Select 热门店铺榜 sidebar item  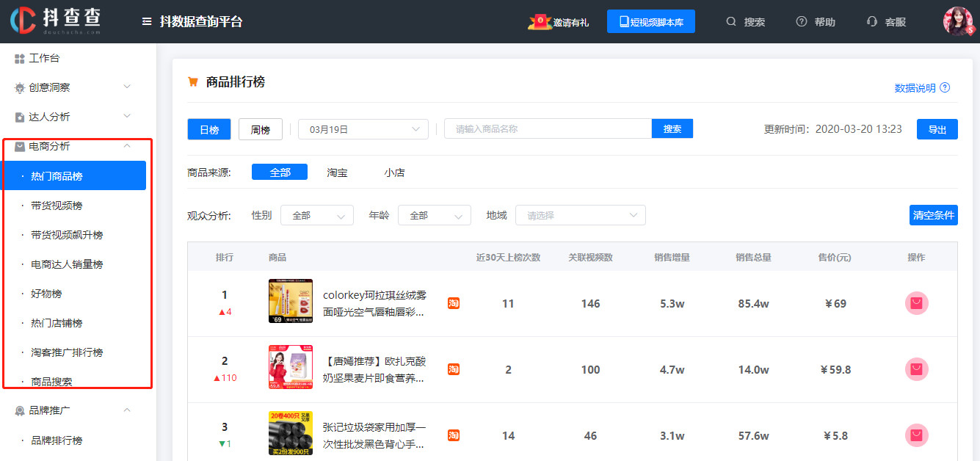tap(57, 323)
